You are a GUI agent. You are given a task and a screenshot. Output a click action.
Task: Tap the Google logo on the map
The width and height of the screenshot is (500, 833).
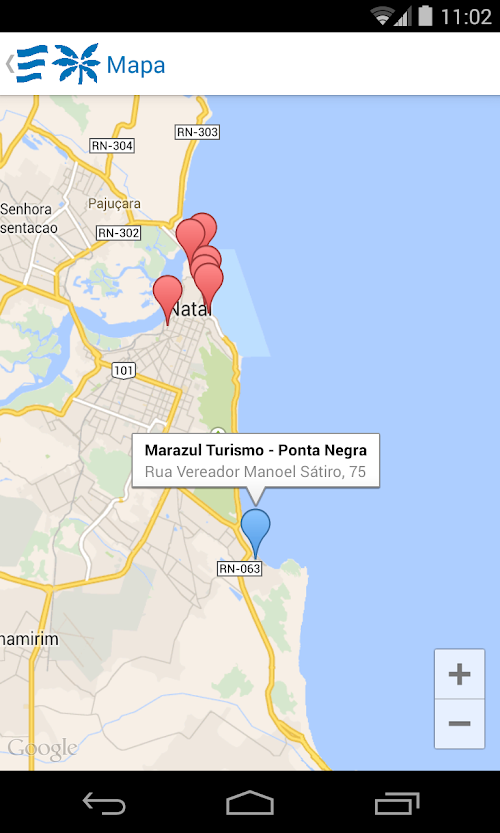point(43,748)
